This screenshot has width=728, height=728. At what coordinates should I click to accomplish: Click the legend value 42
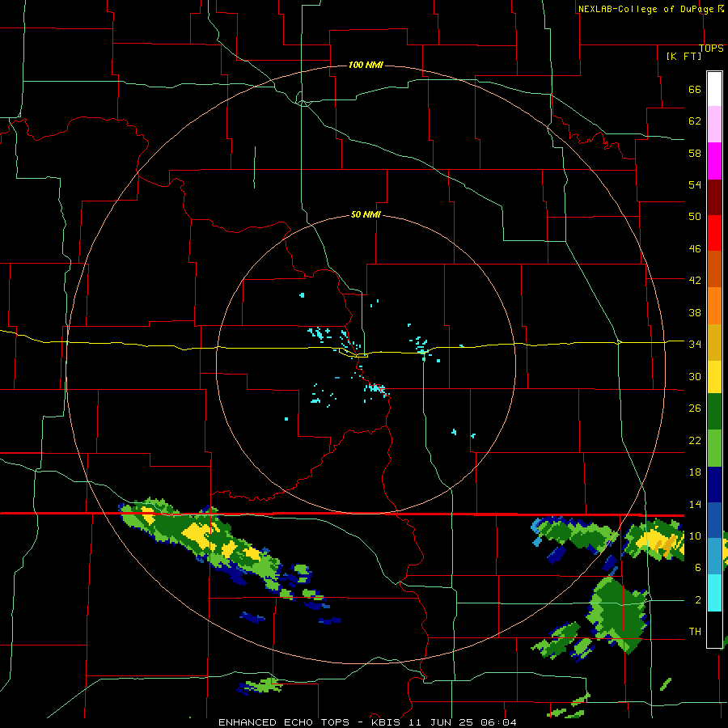pyautogui.click(x=695, y=281)
